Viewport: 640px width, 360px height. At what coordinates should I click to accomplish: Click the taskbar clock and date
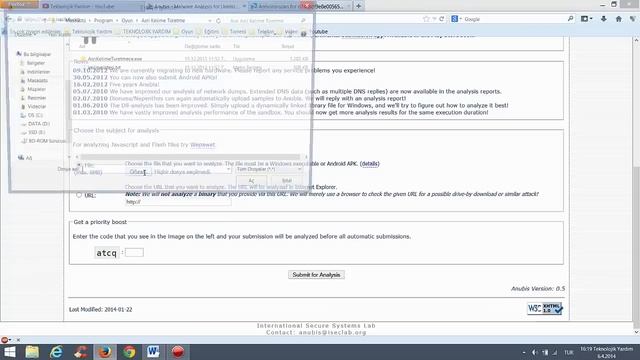click(607, 353)
